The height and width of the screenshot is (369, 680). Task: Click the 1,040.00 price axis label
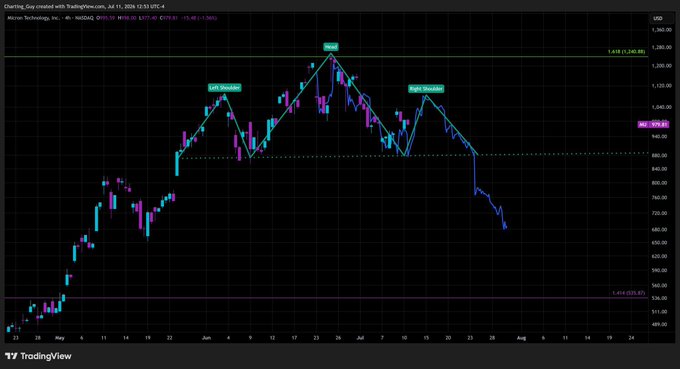pos(662,107)
